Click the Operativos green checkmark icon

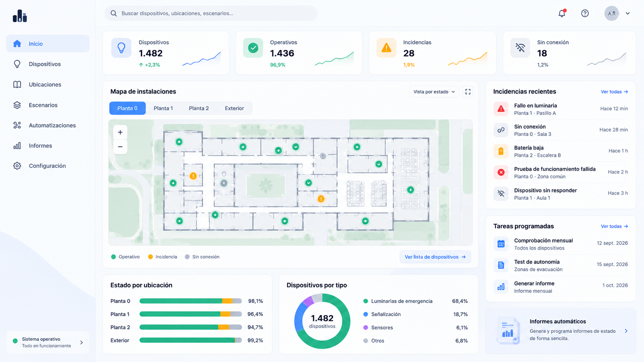(253, 48)
